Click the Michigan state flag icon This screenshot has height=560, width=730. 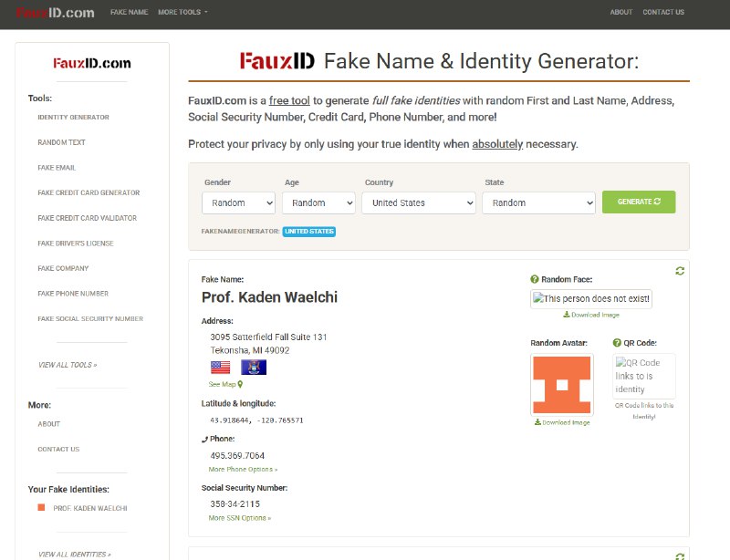point(253,367)
